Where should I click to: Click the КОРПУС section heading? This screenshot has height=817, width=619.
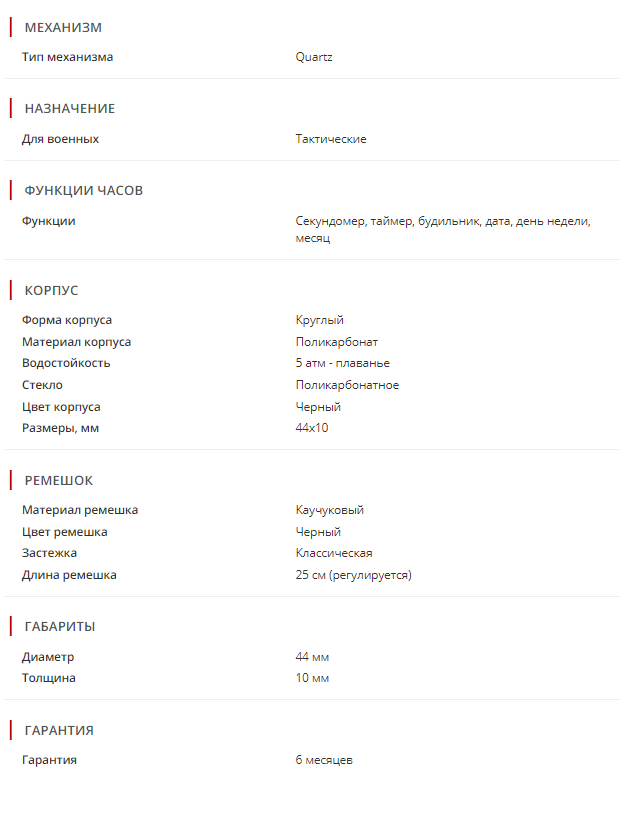coord(51,291)
